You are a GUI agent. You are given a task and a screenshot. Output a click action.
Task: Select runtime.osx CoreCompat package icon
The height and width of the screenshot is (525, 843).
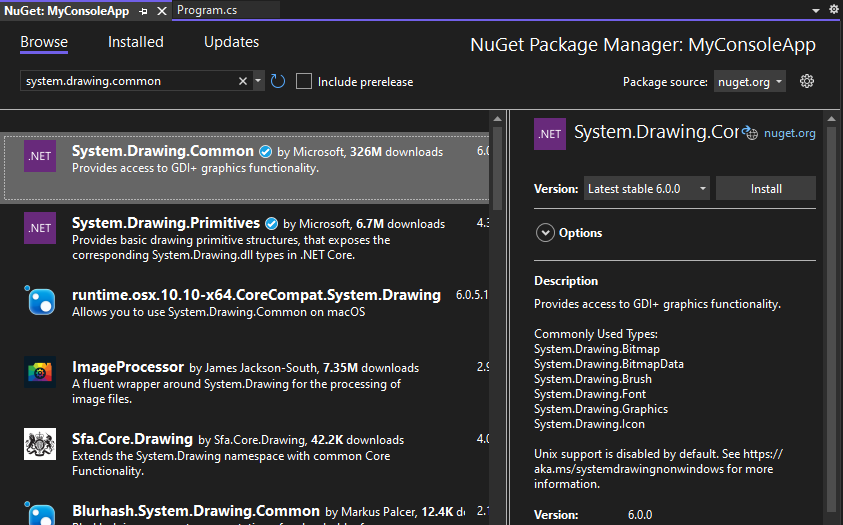click(40, 300)
